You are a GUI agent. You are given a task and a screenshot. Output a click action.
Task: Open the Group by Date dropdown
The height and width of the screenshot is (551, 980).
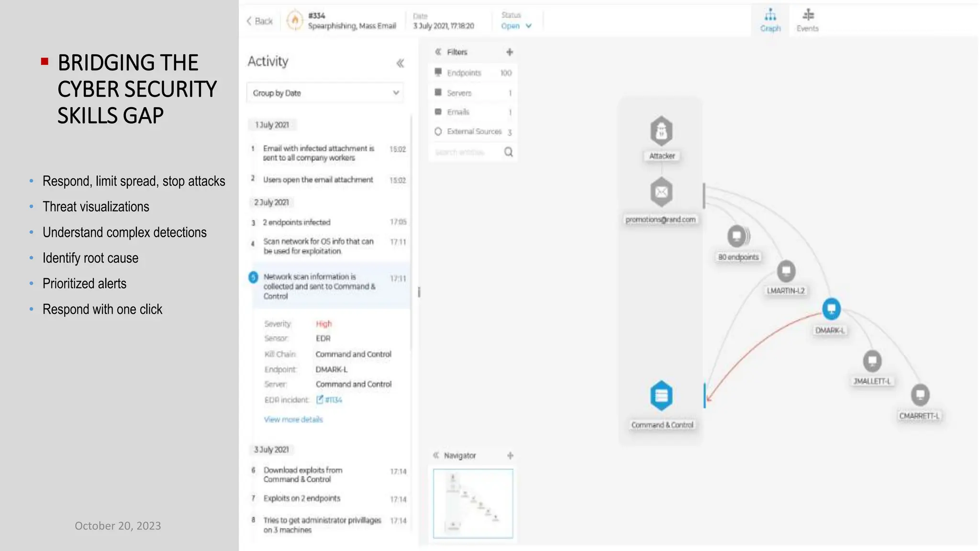[325, 93]
